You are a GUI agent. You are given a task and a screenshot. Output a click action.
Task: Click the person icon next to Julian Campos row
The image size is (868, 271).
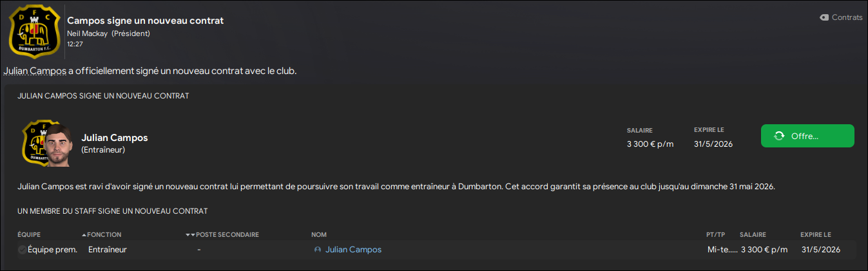click(x=318, y=250)
